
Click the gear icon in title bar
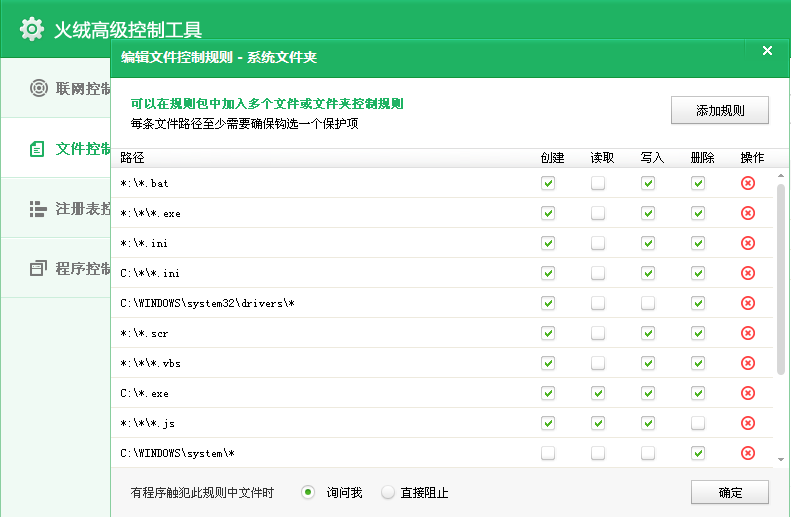click(x=32, y=29)
